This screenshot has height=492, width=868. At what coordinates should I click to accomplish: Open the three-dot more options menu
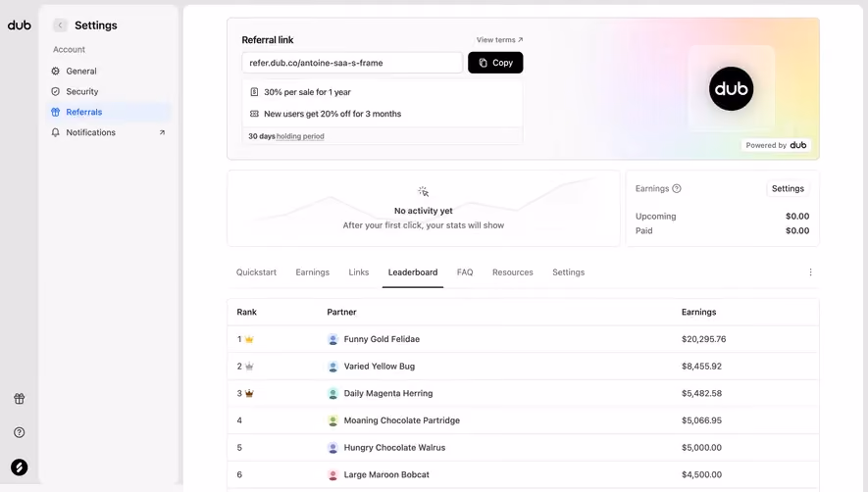[810, 272]
